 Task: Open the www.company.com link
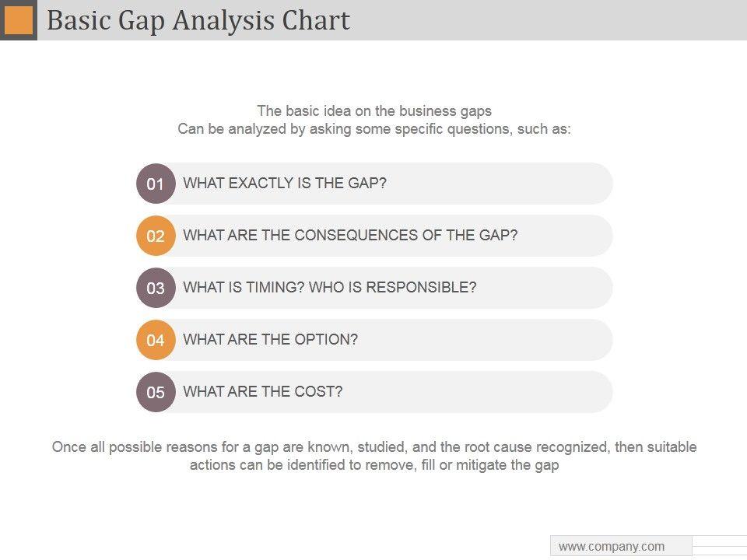[612, 546]
